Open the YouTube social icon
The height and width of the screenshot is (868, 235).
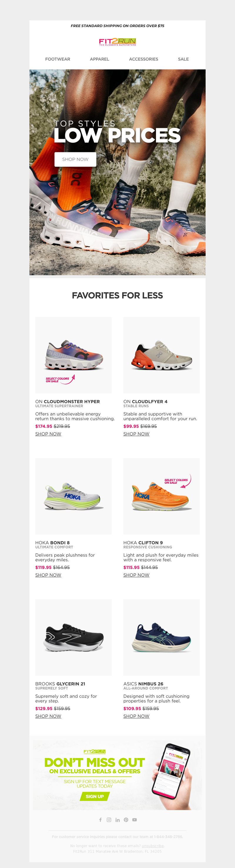click(135, 819)
